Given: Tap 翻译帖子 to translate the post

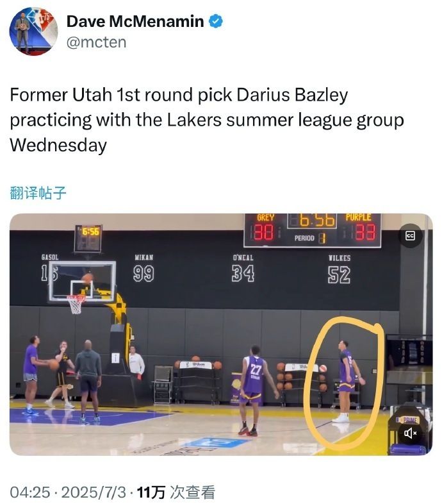Looking at the screenshot, I should (38, 193).
